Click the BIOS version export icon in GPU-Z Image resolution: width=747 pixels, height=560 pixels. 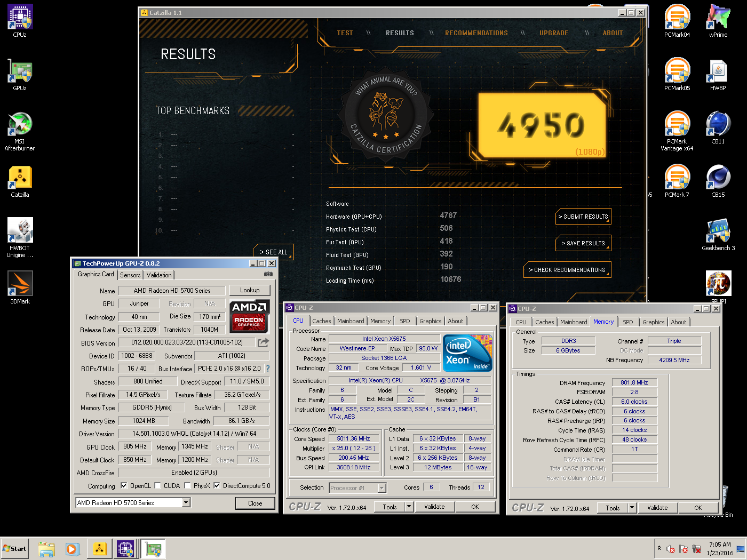tap(263, 342)
